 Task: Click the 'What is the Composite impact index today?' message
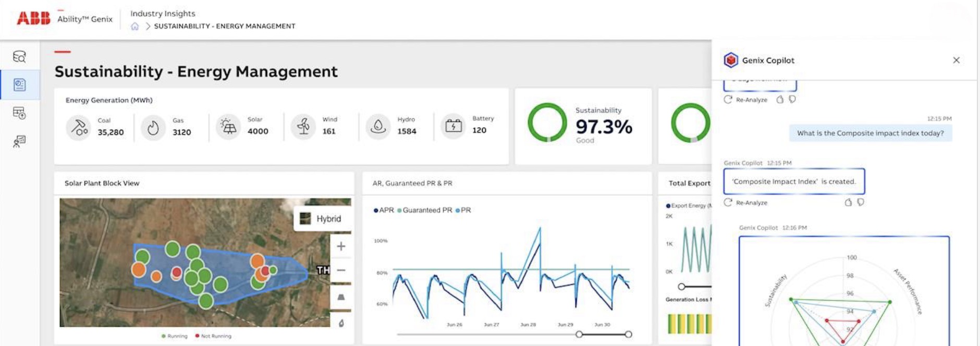pos(871,133)
